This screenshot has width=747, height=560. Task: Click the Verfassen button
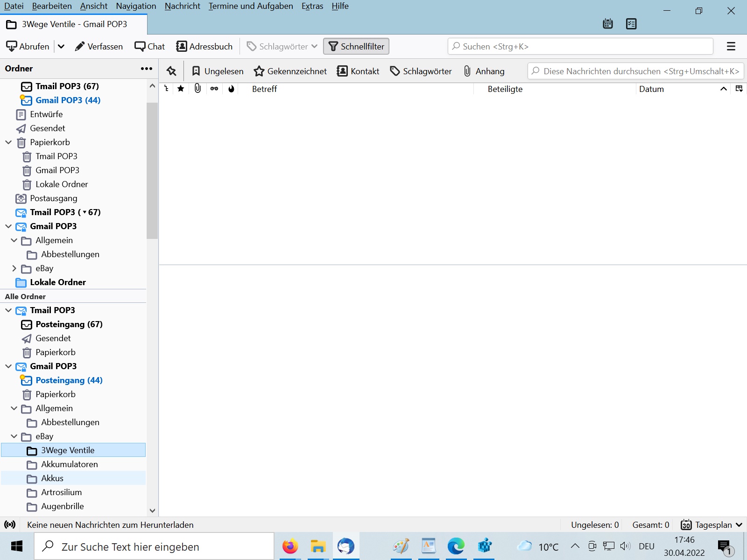99,46
